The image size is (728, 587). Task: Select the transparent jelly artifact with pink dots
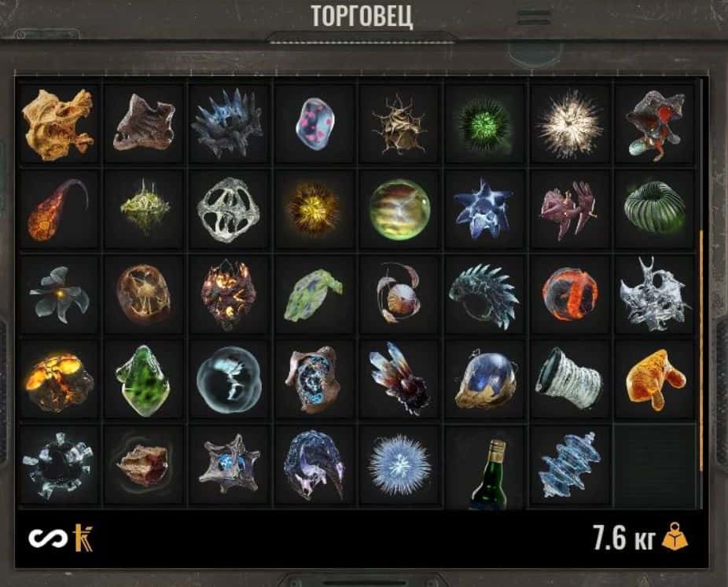pos(314,123)
